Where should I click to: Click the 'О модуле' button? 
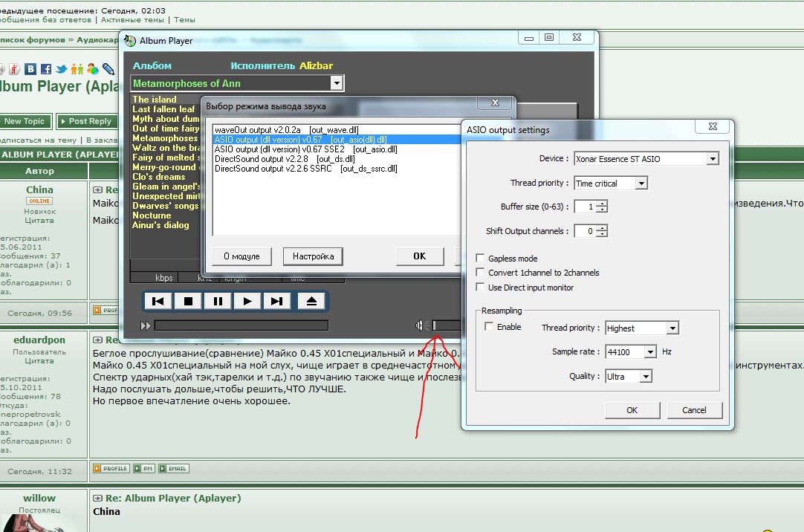(241, 256)
